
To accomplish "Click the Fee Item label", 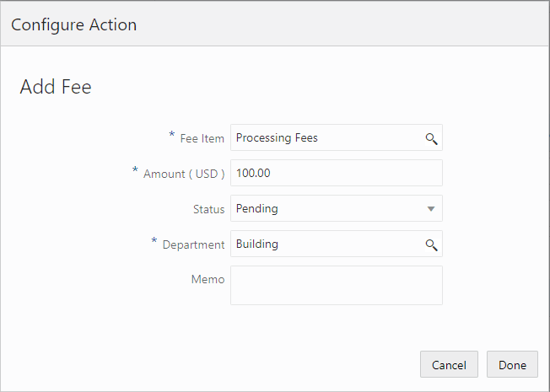I will tap(202, 138).
